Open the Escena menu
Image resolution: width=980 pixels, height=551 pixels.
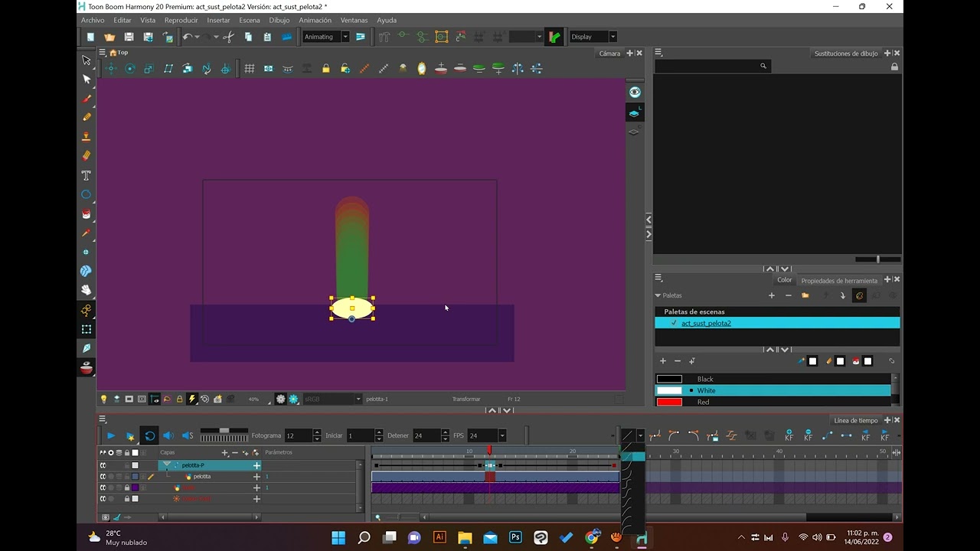[x=250, y=20]
